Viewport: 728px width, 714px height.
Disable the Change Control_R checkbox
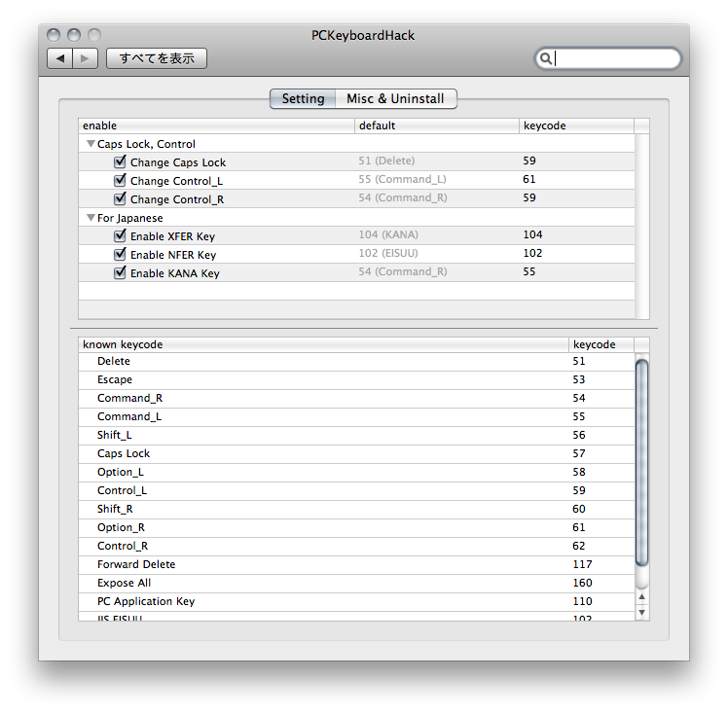(x=120, y=198)
